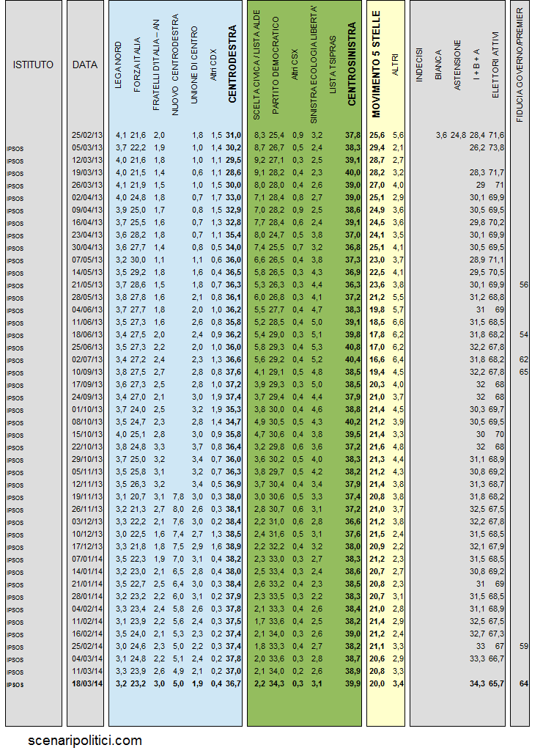Select the bold date cell 18/03/14
The image size is (543, 756).
coord(87,683)
